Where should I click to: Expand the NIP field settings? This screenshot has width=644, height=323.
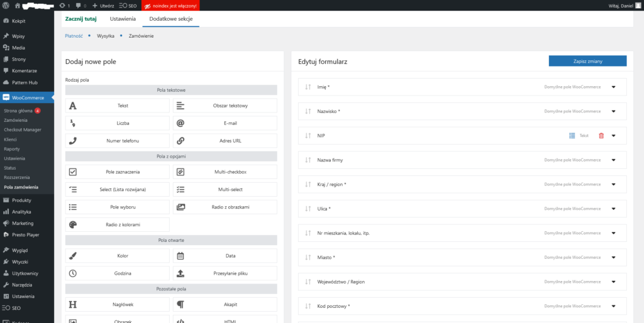(x=614, y=136)
